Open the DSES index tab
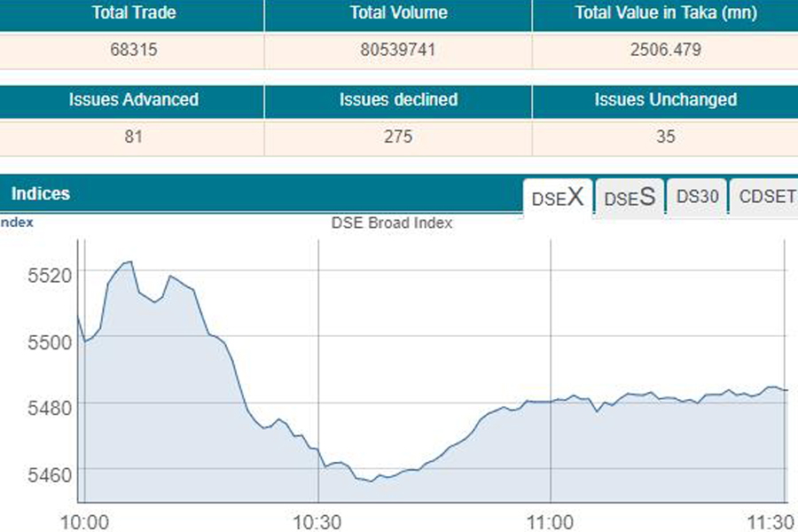 630,198
